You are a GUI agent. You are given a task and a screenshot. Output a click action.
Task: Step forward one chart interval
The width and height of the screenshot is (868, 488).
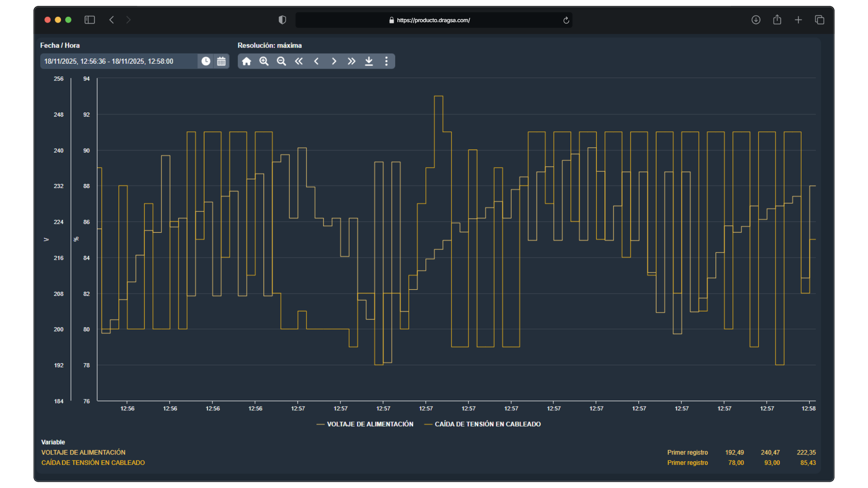(x=334, y=61)
